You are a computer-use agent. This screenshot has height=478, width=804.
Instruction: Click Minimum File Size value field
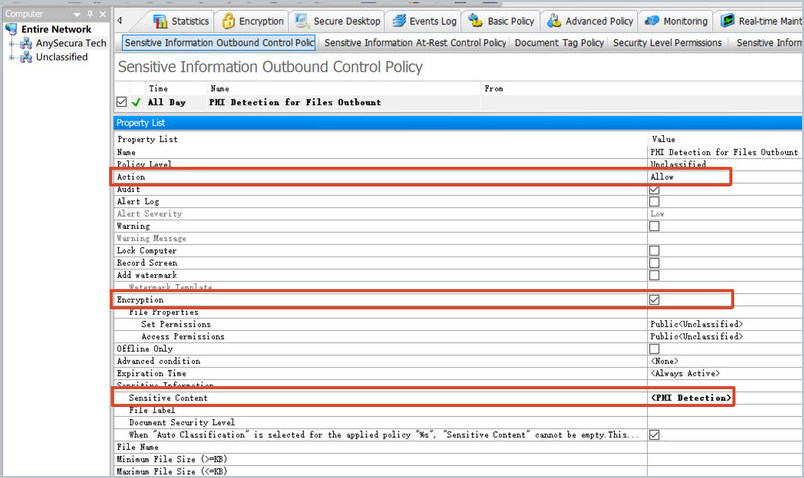pos(726,460)
